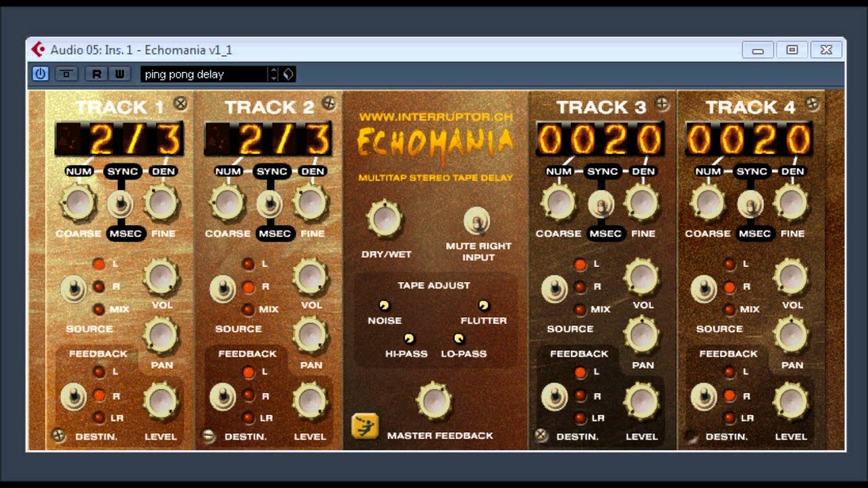
Task: Click the Track 1 source L LED
Action: click(98, 264)
